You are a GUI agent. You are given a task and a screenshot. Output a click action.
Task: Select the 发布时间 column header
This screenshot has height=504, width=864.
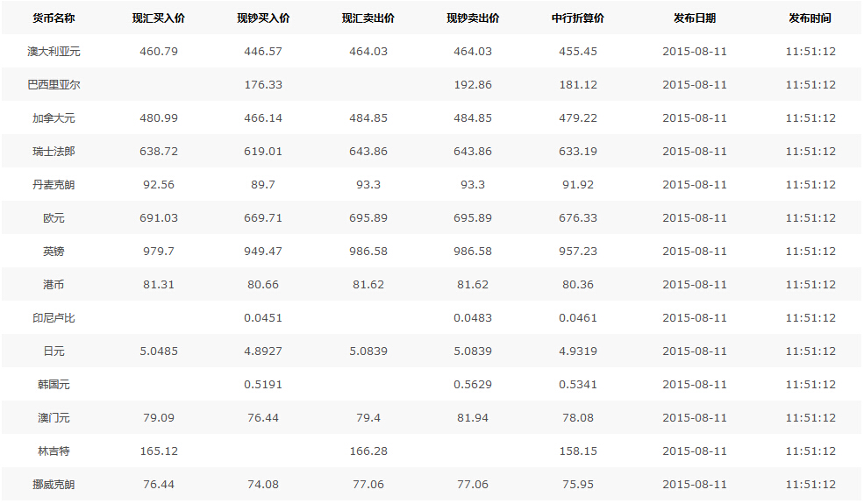pyautogui.click(x=810, y=18)
